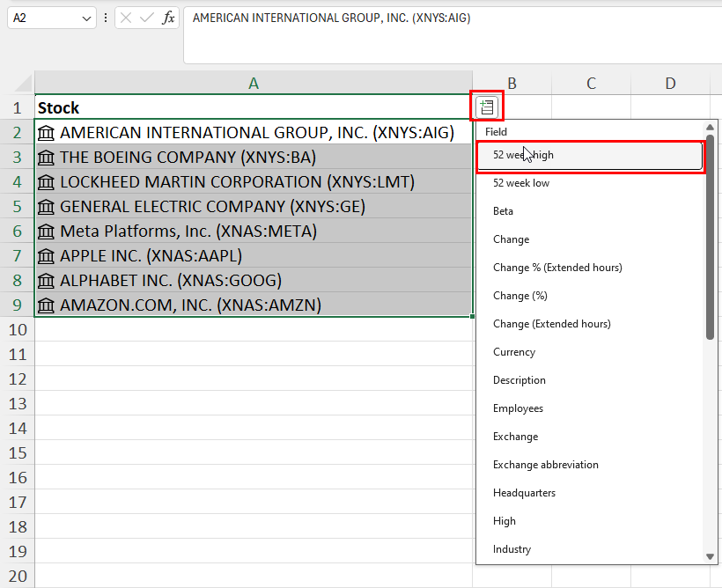Click the stock icon beside The Boeing Company
This screenshot has height=588, width=722.
46,158
